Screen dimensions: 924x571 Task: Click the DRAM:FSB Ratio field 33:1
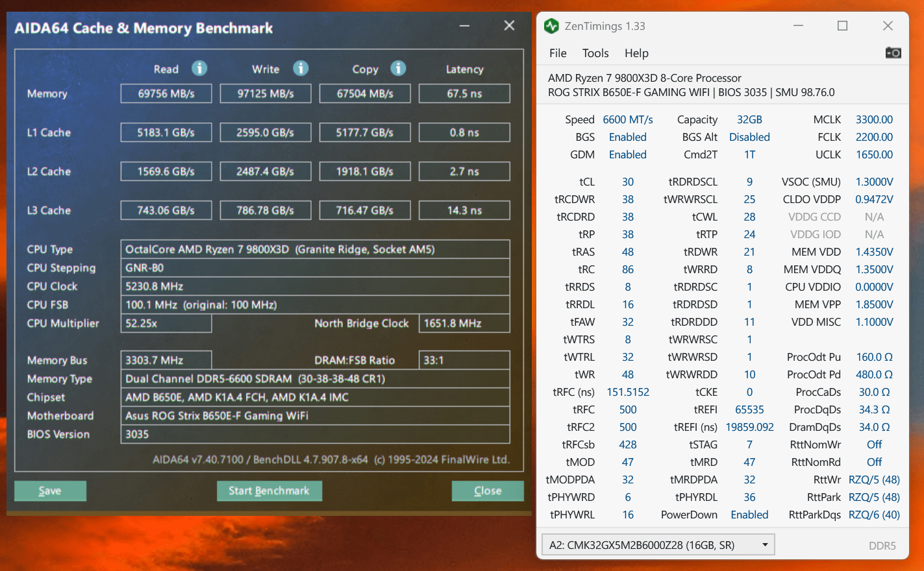point(464,360)
